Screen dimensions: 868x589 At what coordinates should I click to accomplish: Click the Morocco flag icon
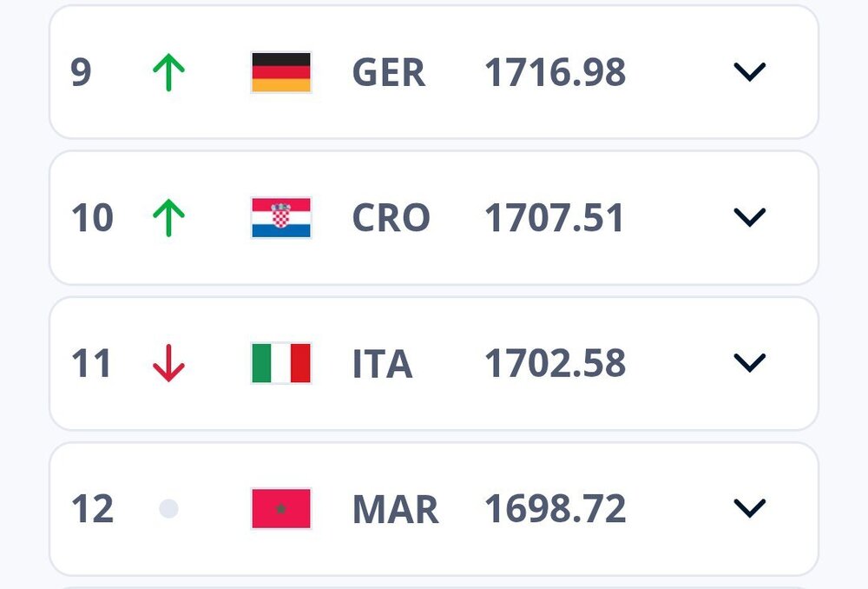click(x=280, y=509)
